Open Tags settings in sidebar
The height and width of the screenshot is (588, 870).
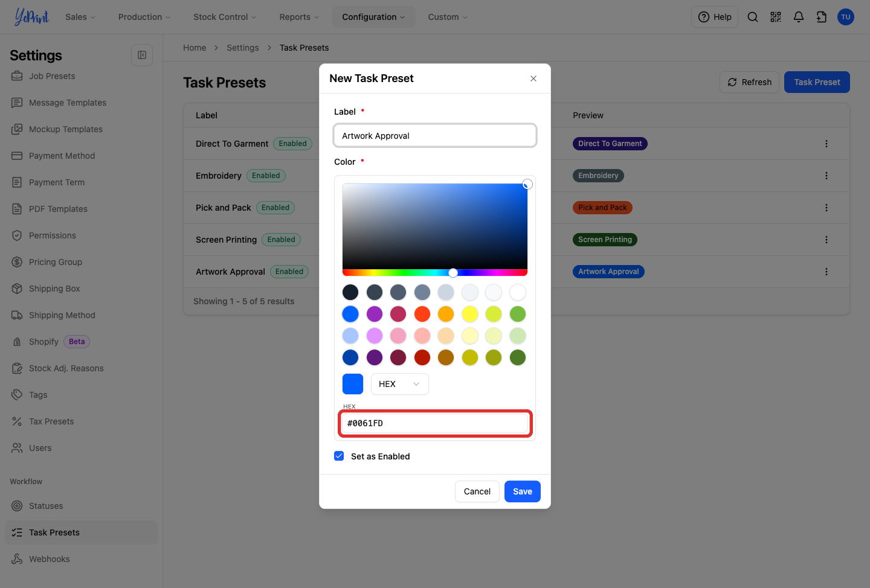coord(81,395)
